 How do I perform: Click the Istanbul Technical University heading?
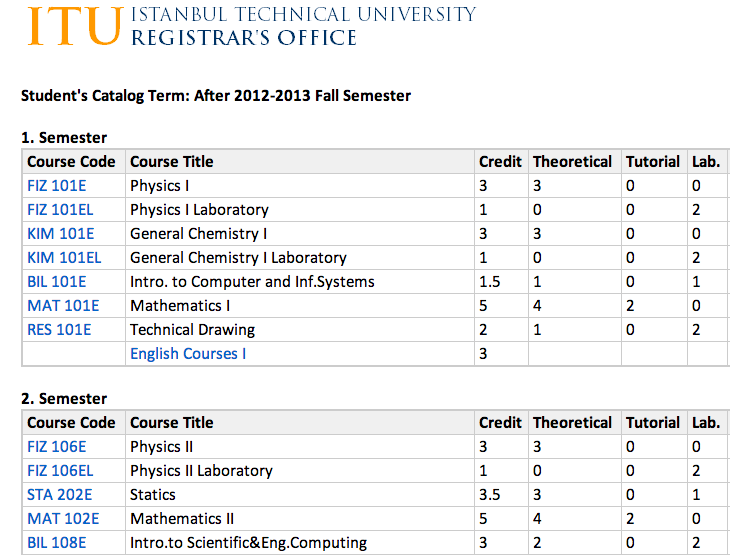point(304,15)
